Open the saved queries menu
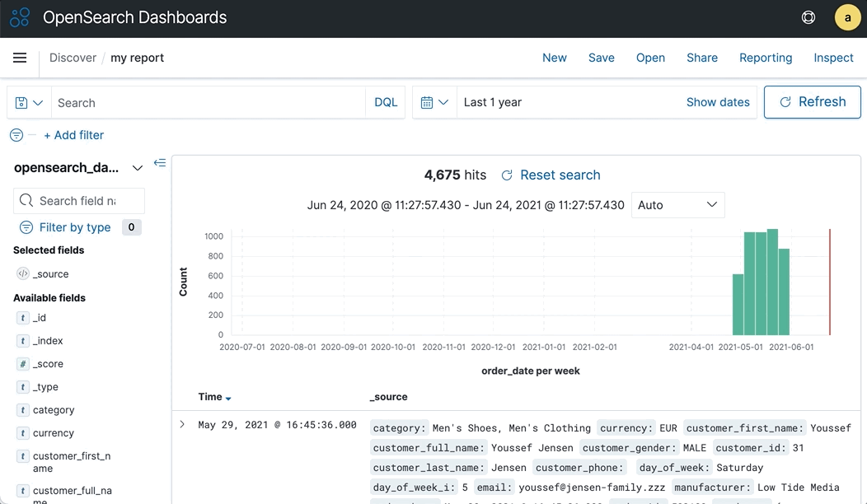The width and height of the screenshot is (867, 504). 30,103
